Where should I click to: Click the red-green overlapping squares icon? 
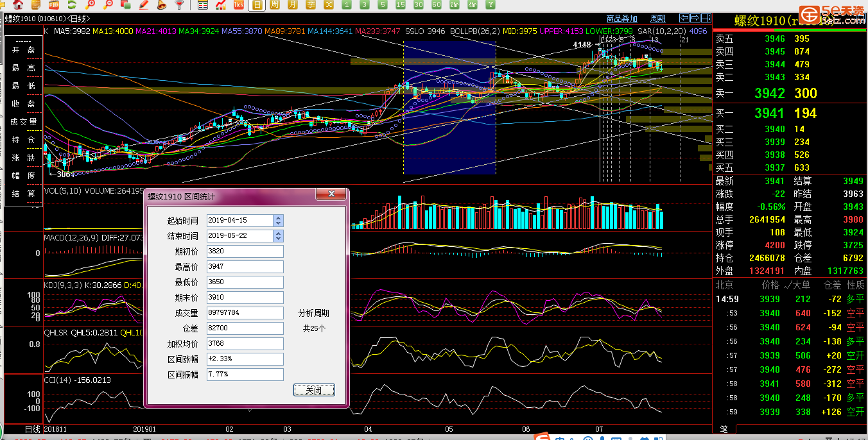coord(126,4)
